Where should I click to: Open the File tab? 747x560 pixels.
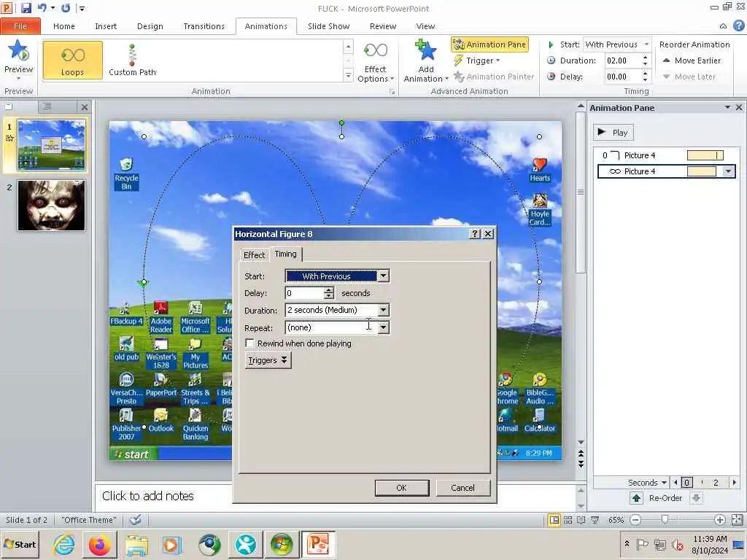click(20, 26)
